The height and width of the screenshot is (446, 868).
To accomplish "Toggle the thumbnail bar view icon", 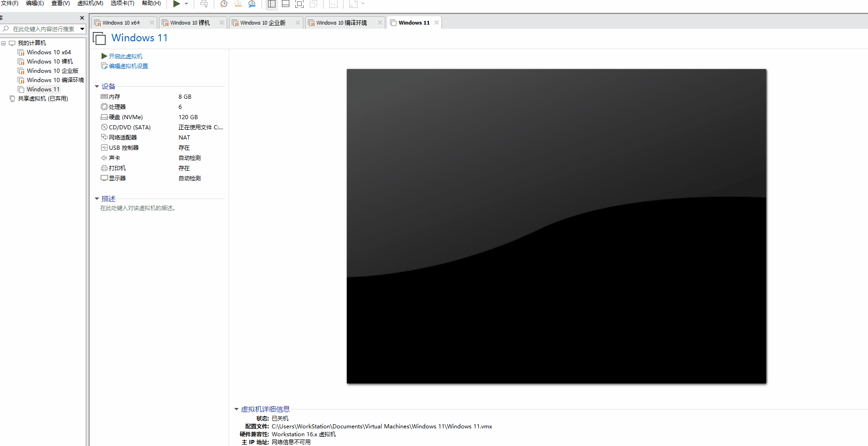I will tap(286, 4).
